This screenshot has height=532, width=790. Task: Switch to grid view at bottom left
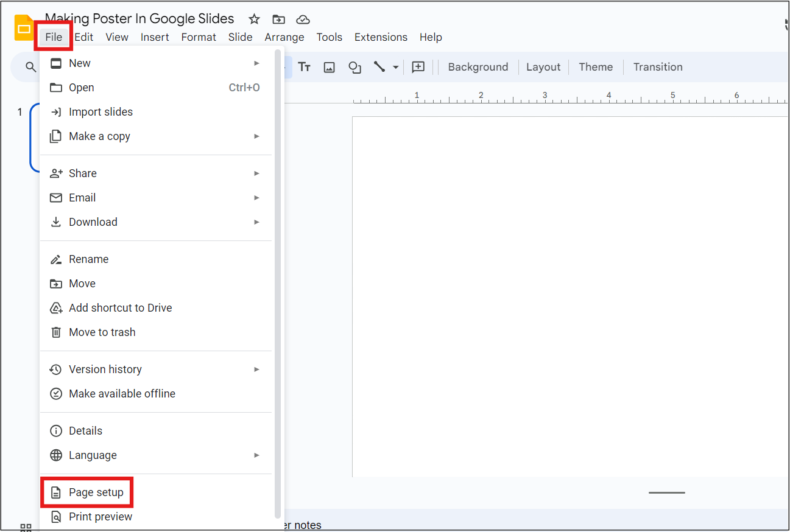25,527
